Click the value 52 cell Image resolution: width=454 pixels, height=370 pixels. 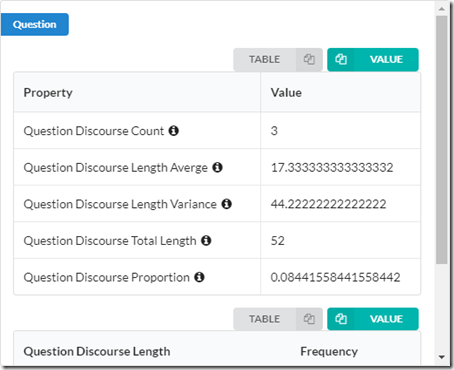[340, 240]
